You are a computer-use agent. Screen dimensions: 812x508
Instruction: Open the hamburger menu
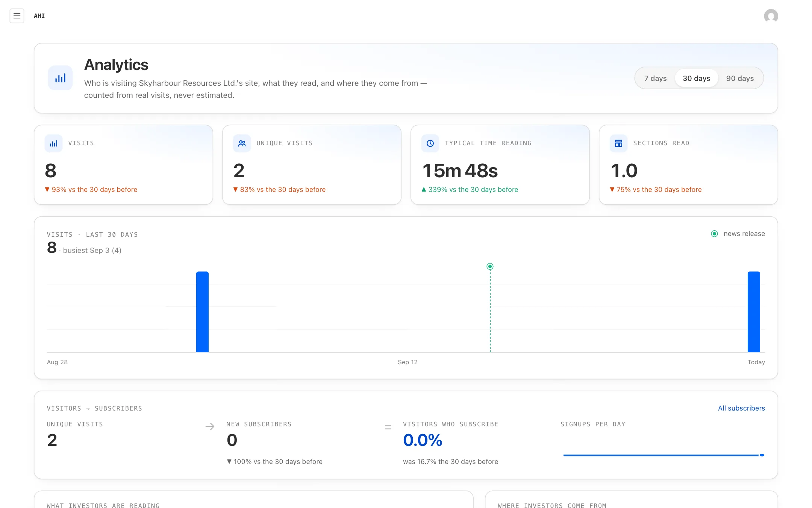17,16
